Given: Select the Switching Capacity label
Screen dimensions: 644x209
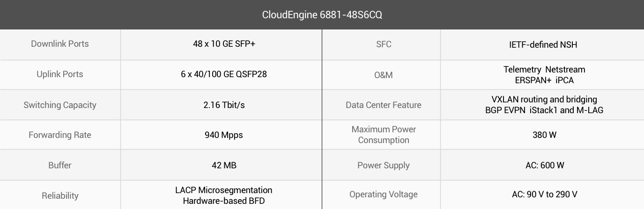Looking at the screenshot, I should pyautogui.click(x=60, y=105).
